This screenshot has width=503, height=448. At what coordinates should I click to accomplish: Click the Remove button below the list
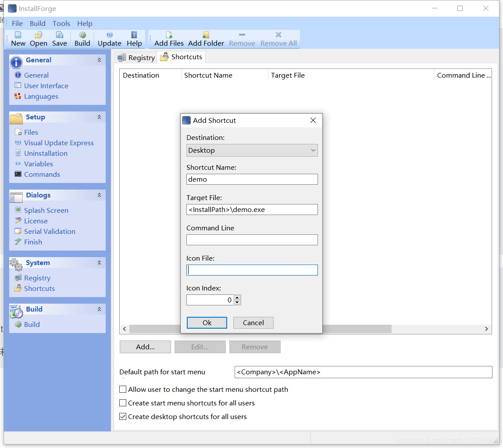(x=255, y=347)
